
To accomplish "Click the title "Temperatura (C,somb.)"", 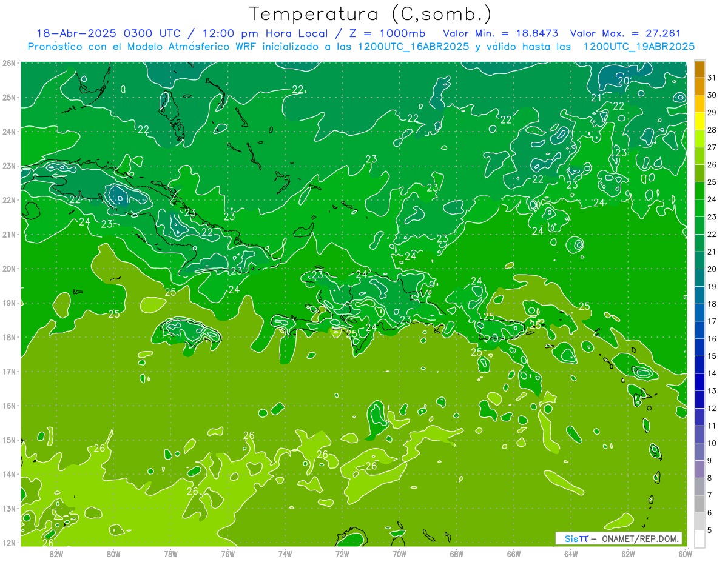I will click(371, 14).
